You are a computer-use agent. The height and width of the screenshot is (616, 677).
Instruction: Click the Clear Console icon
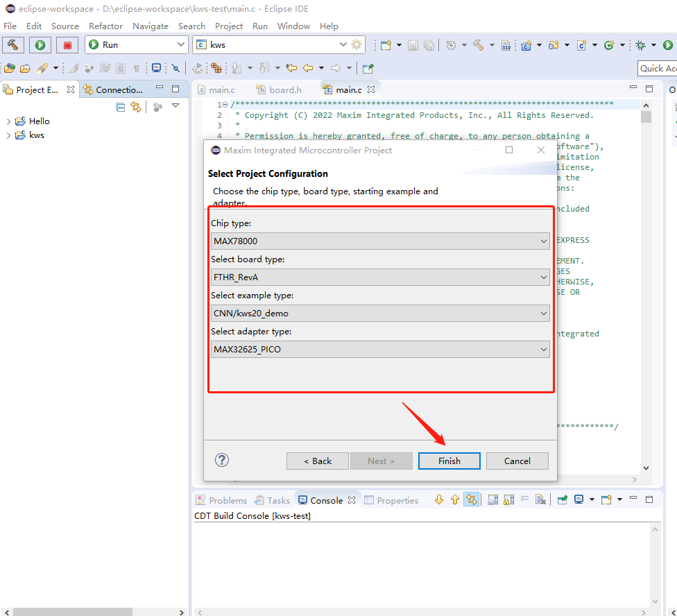coord(540,500)
